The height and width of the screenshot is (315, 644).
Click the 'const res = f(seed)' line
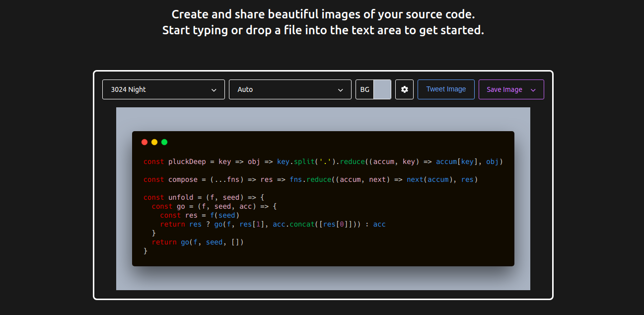tap(200, 215)
